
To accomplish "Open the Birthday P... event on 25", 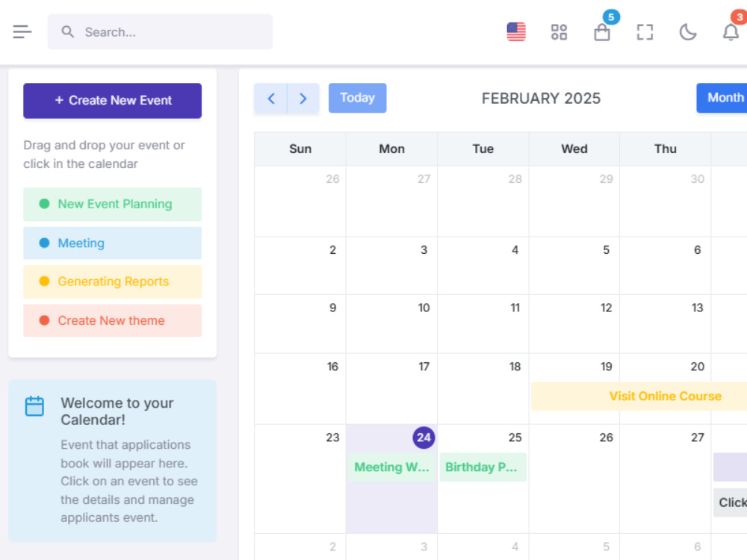I will [483, 467].
